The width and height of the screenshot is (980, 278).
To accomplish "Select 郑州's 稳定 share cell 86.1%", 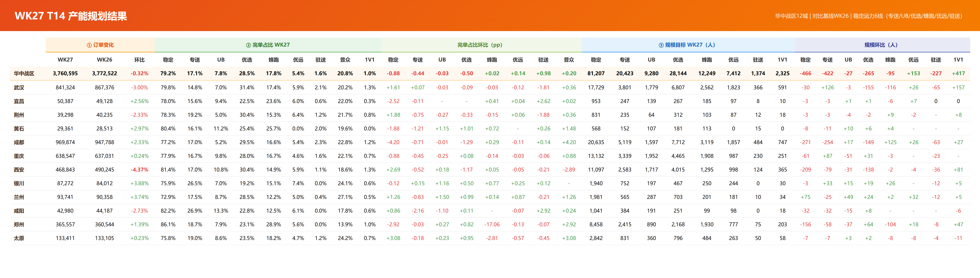I will point(168,225).
